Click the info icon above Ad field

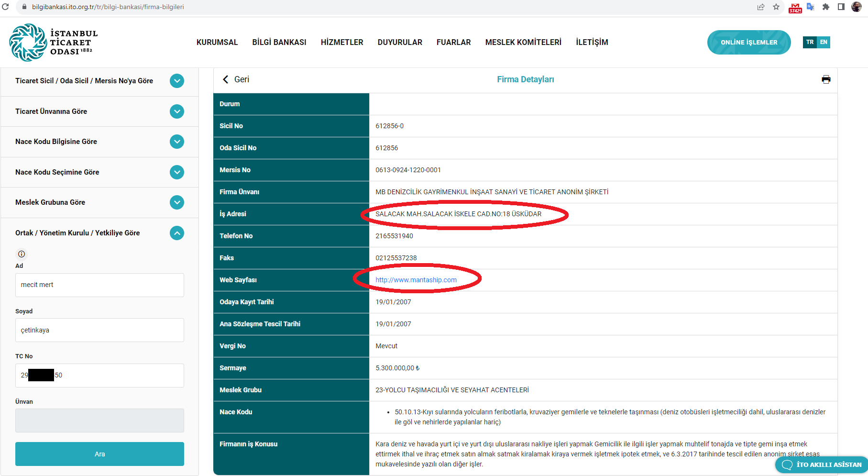[22, 254]
